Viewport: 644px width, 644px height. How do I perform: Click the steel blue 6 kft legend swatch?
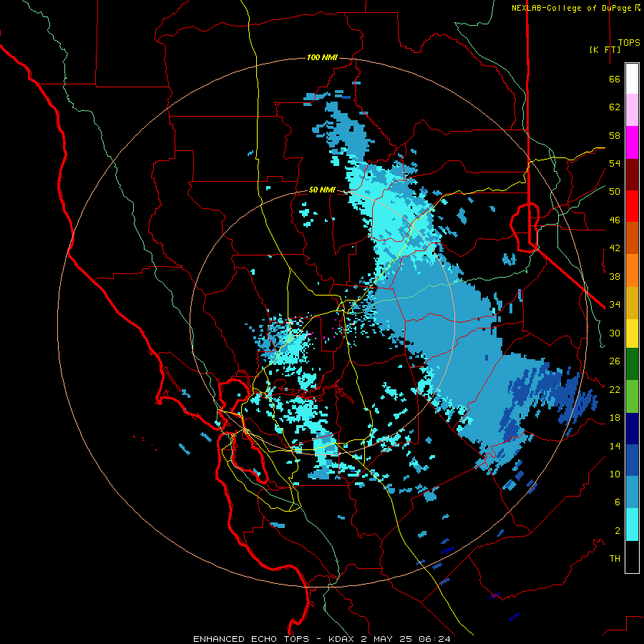pyautogui.click(x=632, y=492)
